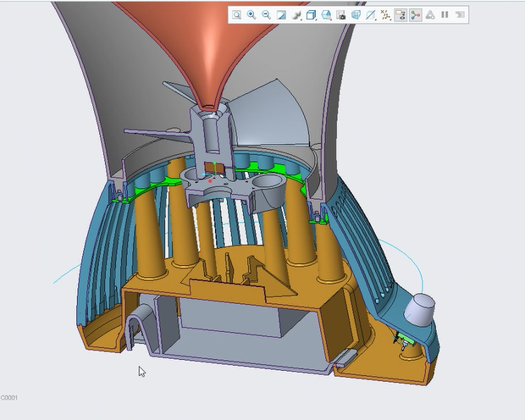Viewport: 525px width, 420px height.
Task: Click the Refit view icon
Action: (237, 15)
